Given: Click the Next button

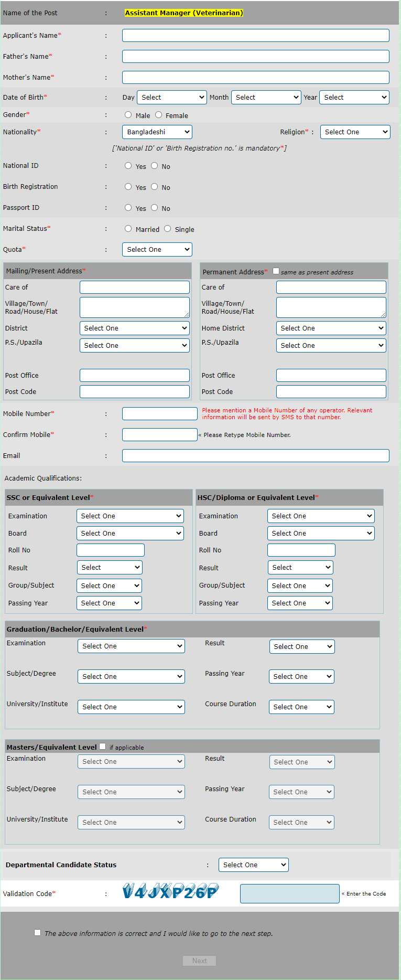Looking at the screenshot, I should [200, 961].
